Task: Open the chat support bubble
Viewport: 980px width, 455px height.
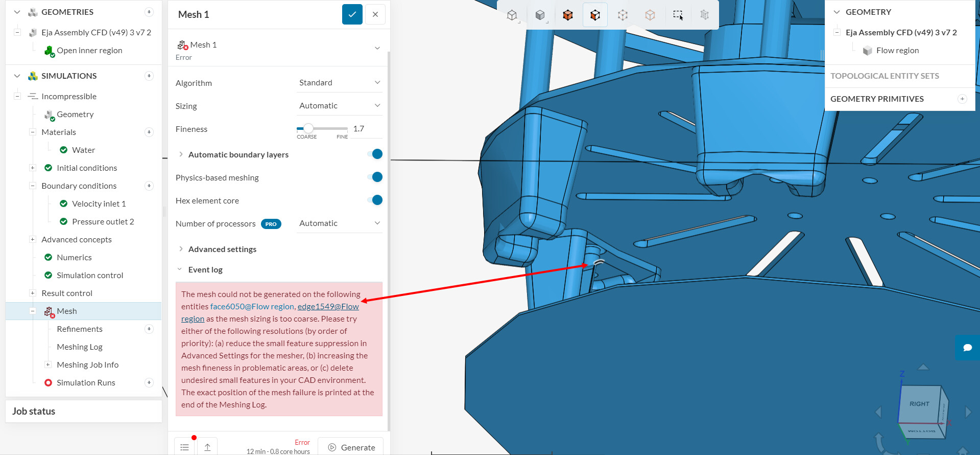Action: point(967,348)
